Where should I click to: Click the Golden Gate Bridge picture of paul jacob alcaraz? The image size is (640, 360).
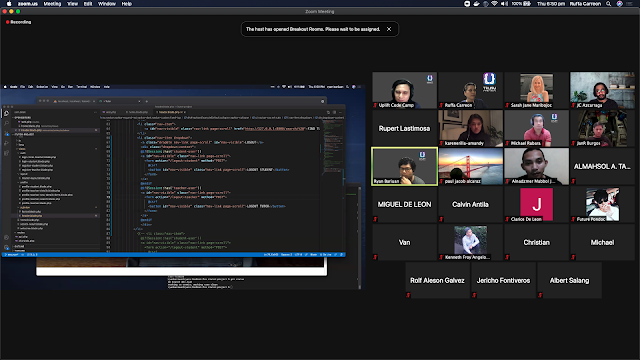pyautogui.click(x=470, y=167)
